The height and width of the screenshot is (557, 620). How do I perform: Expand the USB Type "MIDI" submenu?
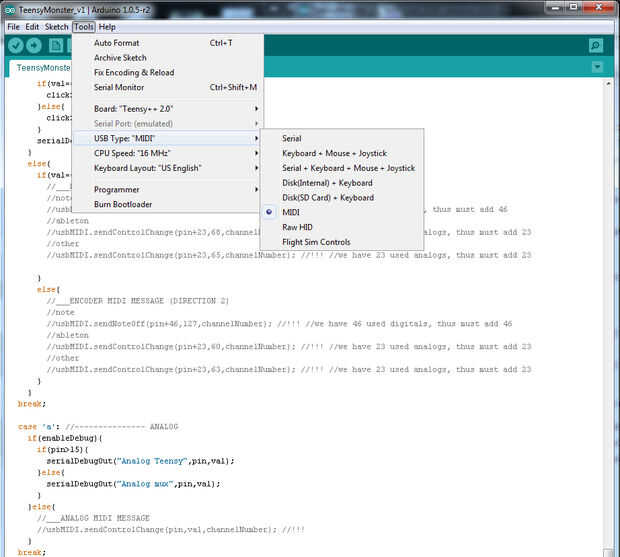[168, 138]
